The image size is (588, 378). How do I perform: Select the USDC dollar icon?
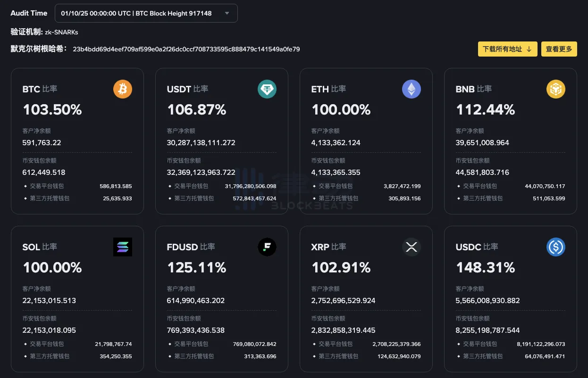[555, 247]
